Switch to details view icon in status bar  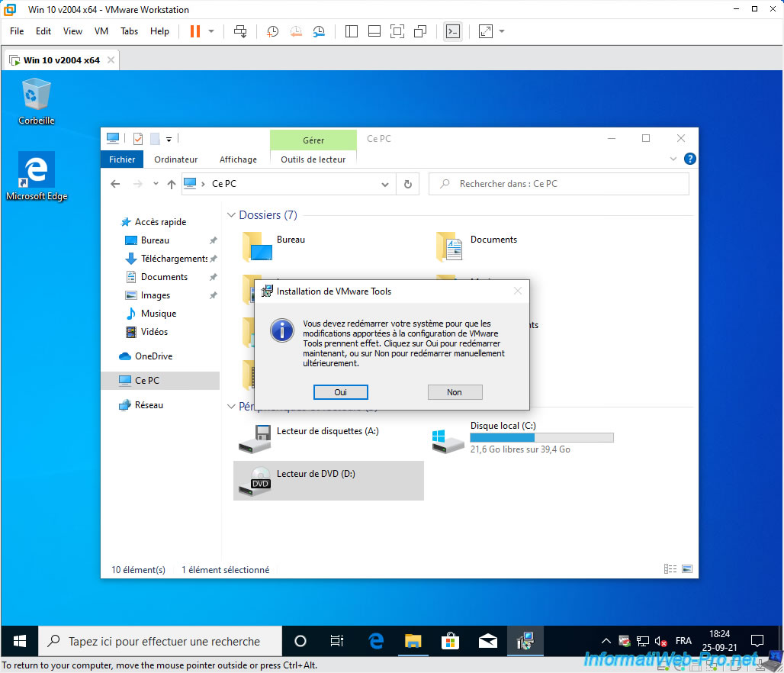(670, 569)
